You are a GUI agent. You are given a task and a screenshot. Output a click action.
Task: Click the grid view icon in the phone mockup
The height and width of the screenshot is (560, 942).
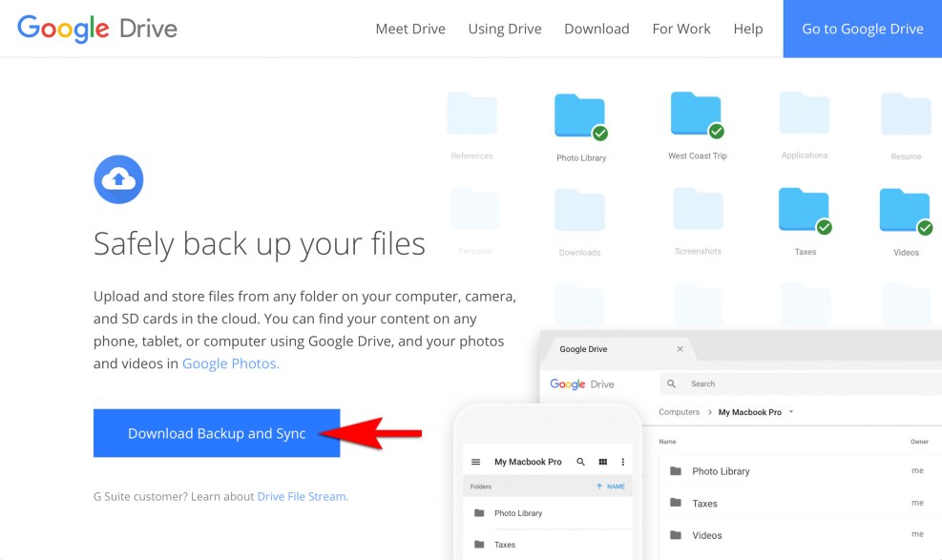click(602, 461)
